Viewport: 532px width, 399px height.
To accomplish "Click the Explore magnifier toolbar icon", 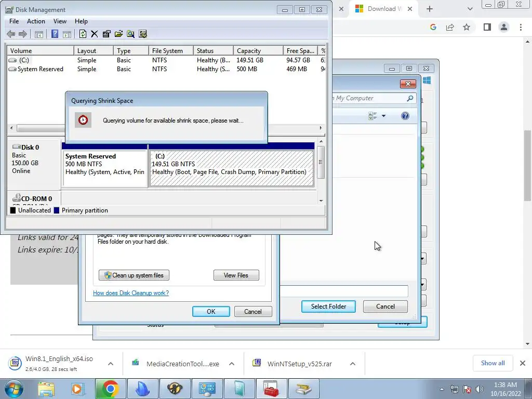I will click(130, 34).
